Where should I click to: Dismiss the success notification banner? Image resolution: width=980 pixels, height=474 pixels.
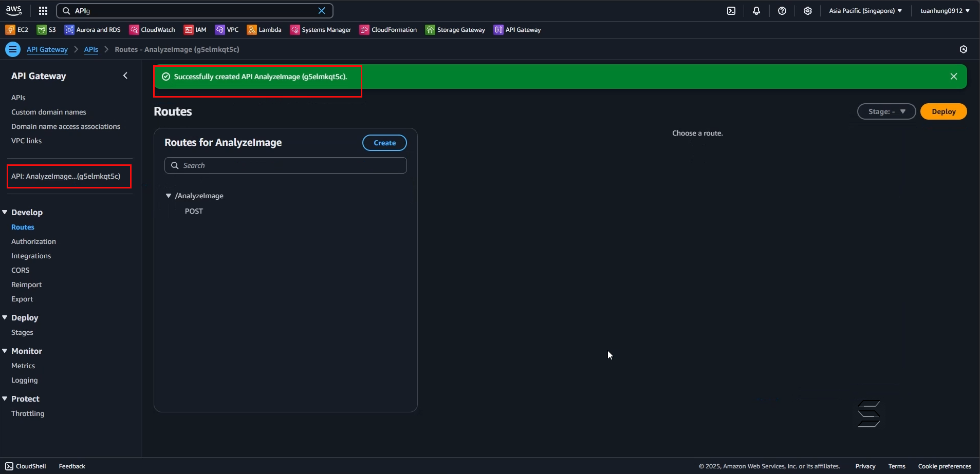coord(954,77)
